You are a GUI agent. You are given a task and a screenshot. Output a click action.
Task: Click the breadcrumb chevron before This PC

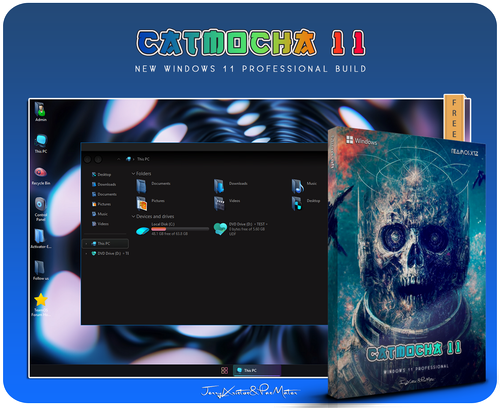click(134, 159)
